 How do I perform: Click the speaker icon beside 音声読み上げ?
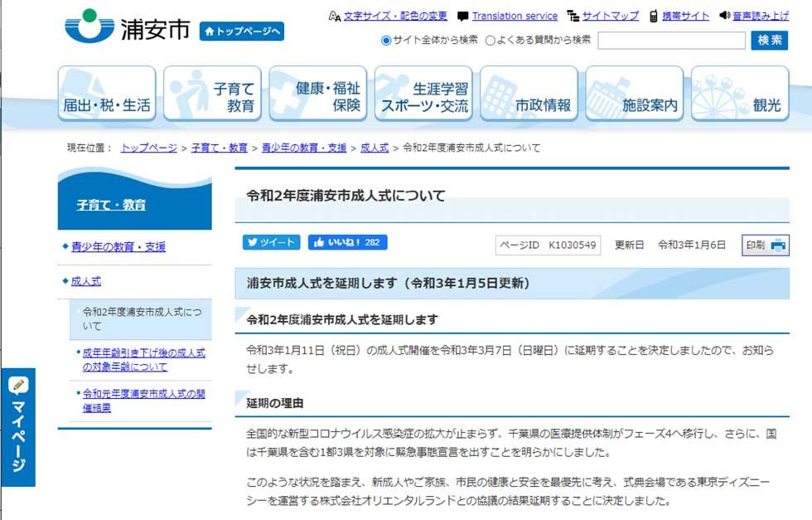pyautogui.click(x=724, y=16)
